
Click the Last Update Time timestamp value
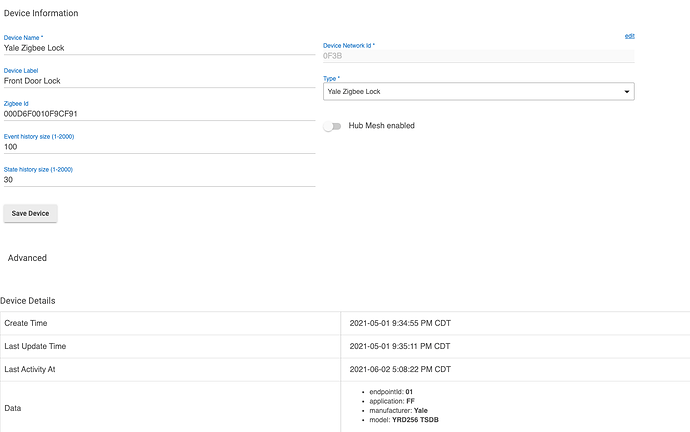(x=400, y=346)
